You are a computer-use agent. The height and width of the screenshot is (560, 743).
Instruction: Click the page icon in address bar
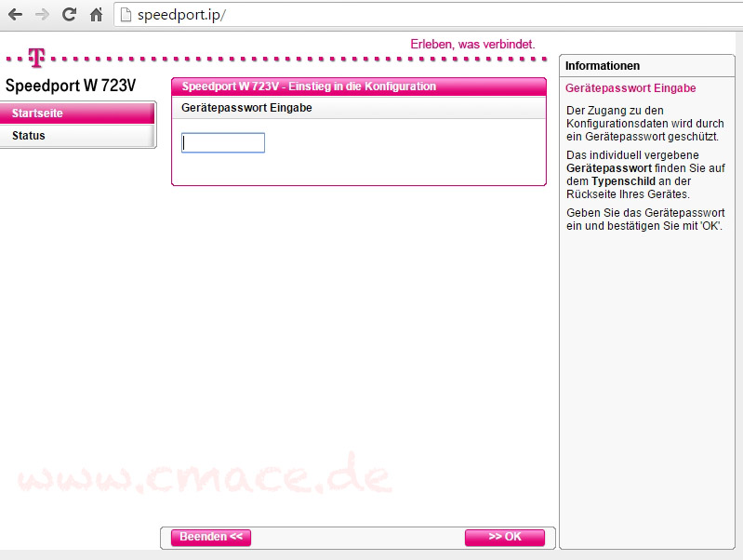(x=127, y=15)
